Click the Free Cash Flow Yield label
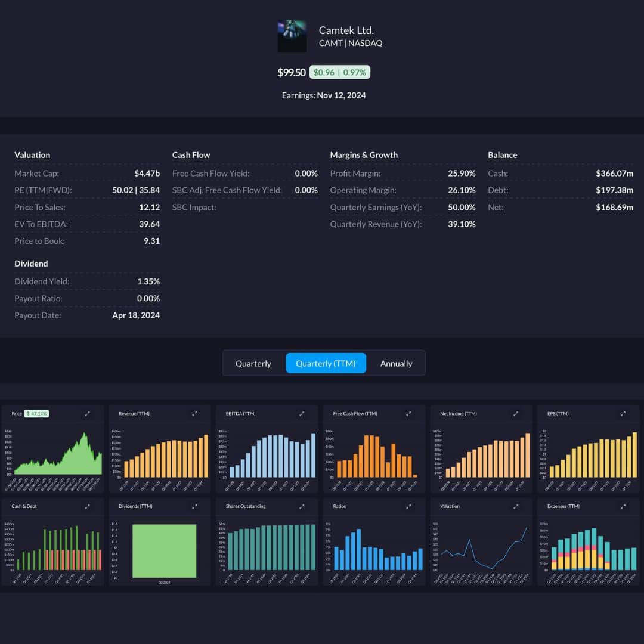The image size is (644, 644). coord(210,174)
